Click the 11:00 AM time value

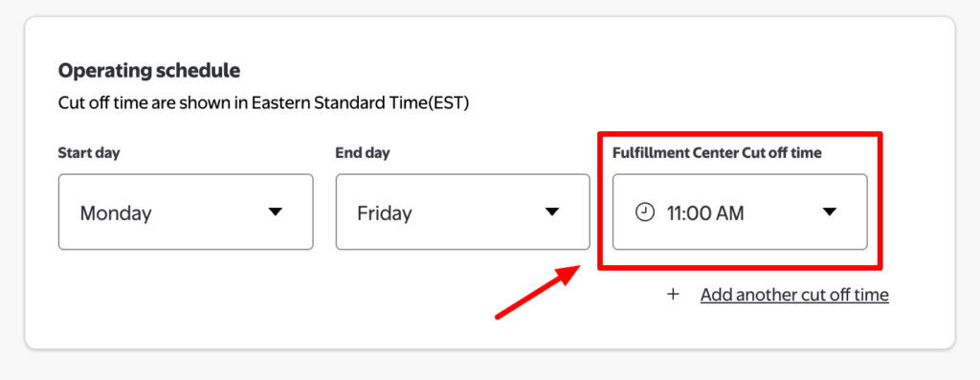[x=705, y=213]
